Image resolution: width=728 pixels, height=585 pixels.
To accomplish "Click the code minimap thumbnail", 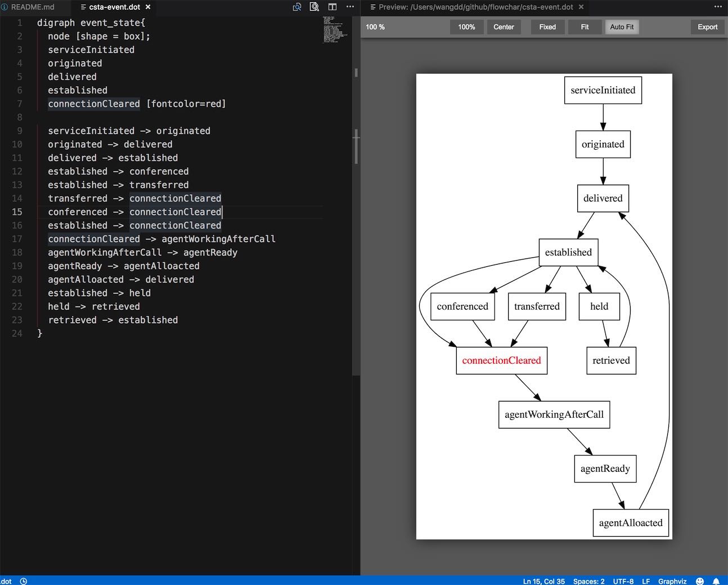I will point(335,29).
